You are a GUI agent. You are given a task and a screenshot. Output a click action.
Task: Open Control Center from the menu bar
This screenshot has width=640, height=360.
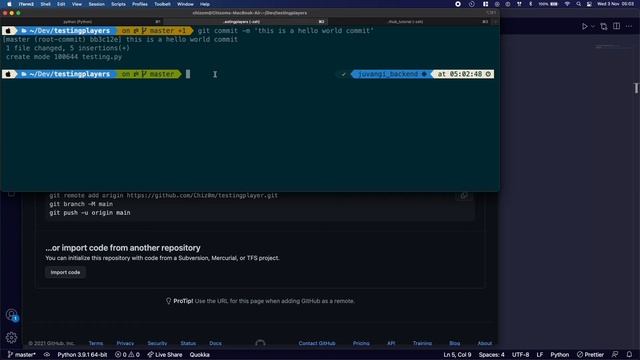point(589,4)
